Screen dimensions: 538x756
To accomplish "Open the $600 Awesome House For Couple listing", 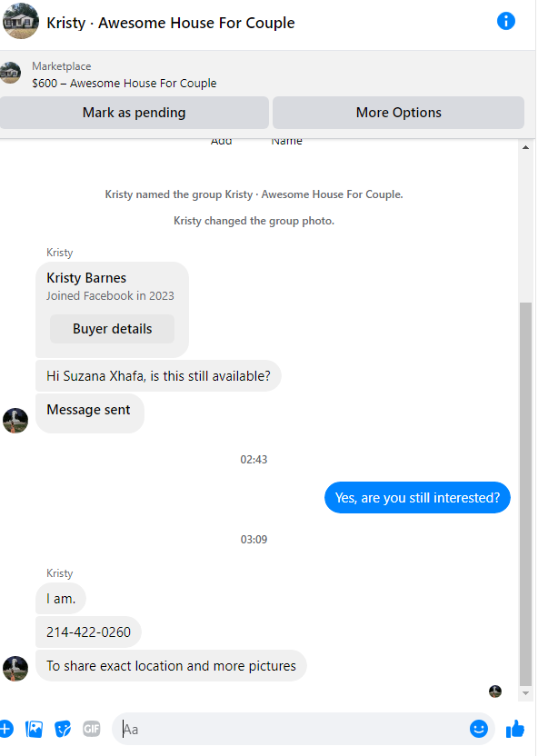I will [x=125, y=84].
